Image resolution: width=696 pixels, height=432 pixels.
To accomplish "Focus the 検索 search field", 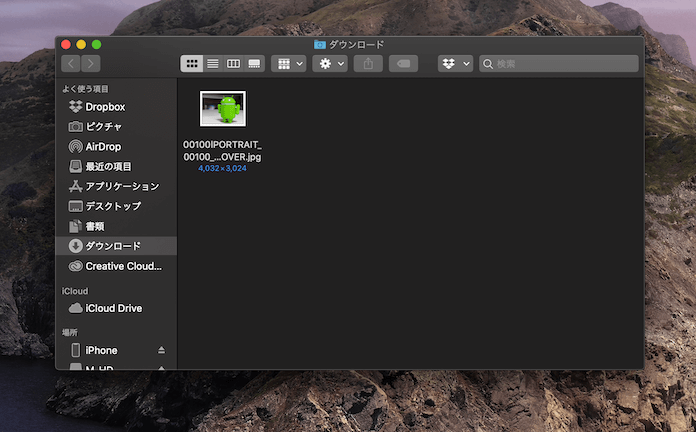I will pyautogui.click(x=559, y=63).
